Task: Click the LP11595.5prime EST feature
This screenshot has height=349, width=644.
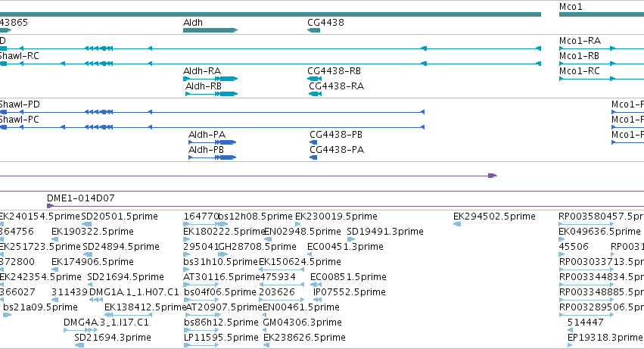Action: click(201, 345)
